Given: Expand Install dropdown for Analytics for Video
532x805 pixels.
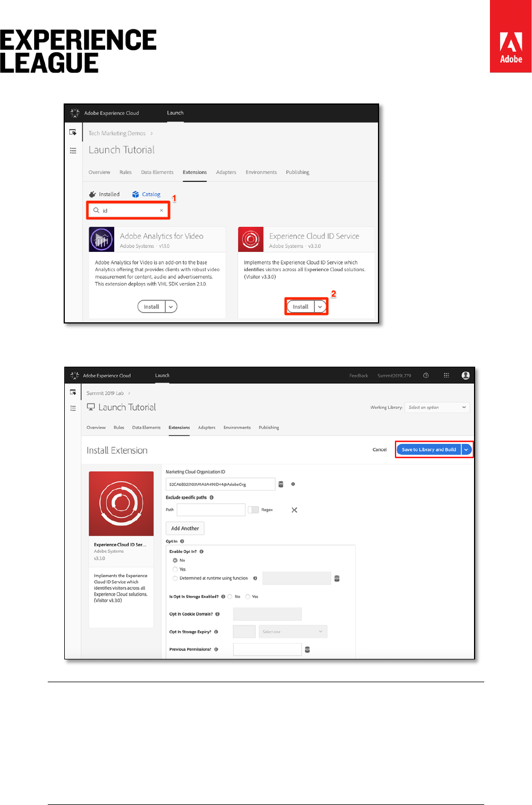Looking at the screenshot, I should point(171,306).
